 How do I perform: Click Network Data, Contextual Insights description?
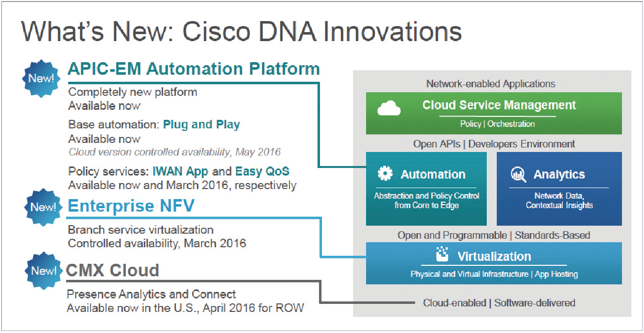click(x=559, y=201)
